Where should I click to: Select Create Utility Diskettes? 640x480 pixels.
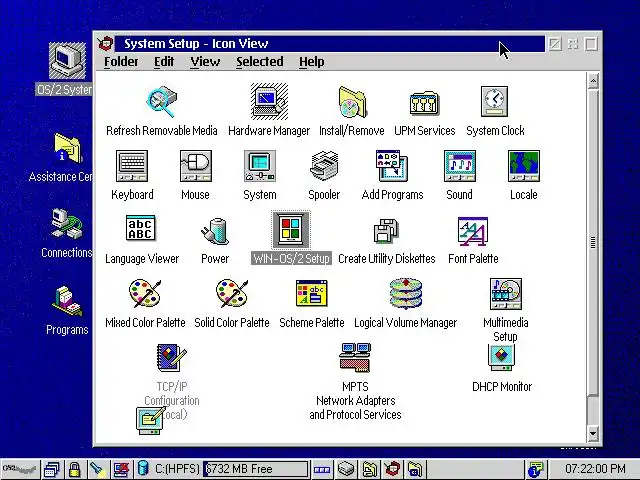pyautogui.click(x=386, y=231)
